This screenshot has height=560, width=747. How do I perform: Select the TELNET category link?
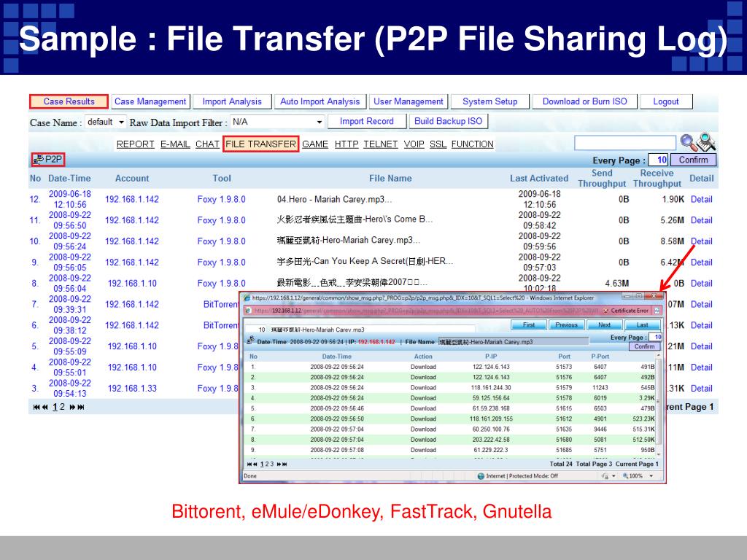pos(380,144)
